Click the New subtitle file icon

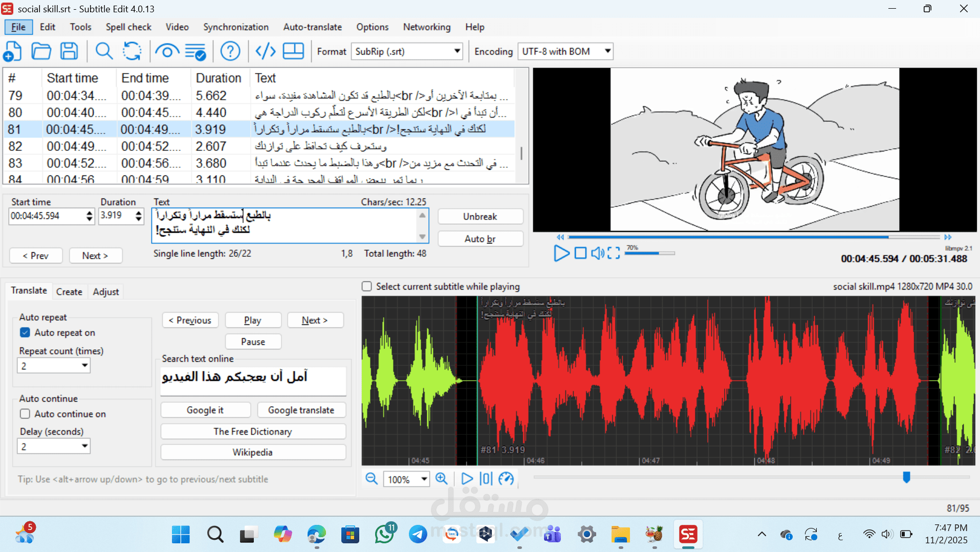point(12,51)
